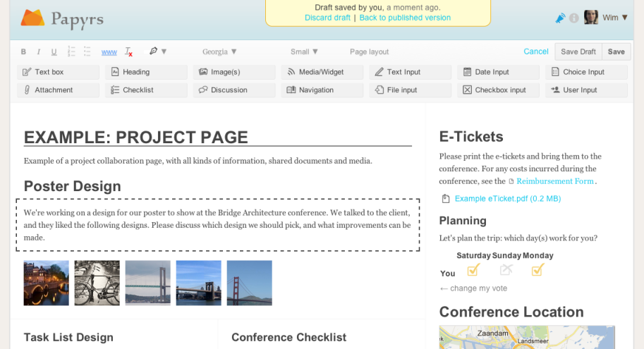Open the highlighter pen color picker
This screenshot has height=349, width=644.
tap(157, 51)
